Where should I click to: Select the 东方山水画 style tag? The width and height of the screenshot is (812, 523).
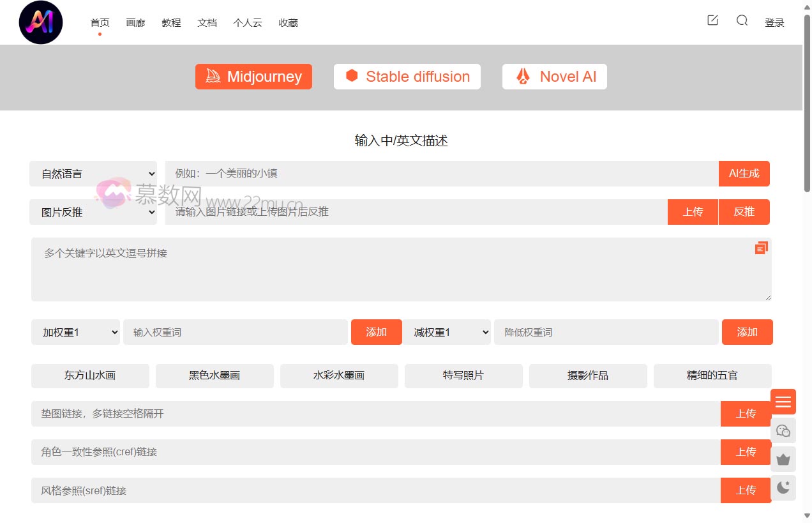click(90, 375)
